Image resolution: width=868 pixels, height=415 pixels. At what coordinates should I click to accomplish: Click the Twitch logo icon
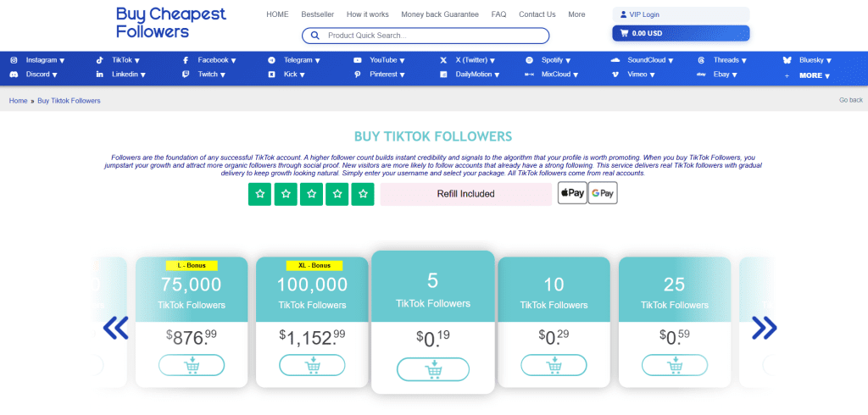tap(186, 75)
